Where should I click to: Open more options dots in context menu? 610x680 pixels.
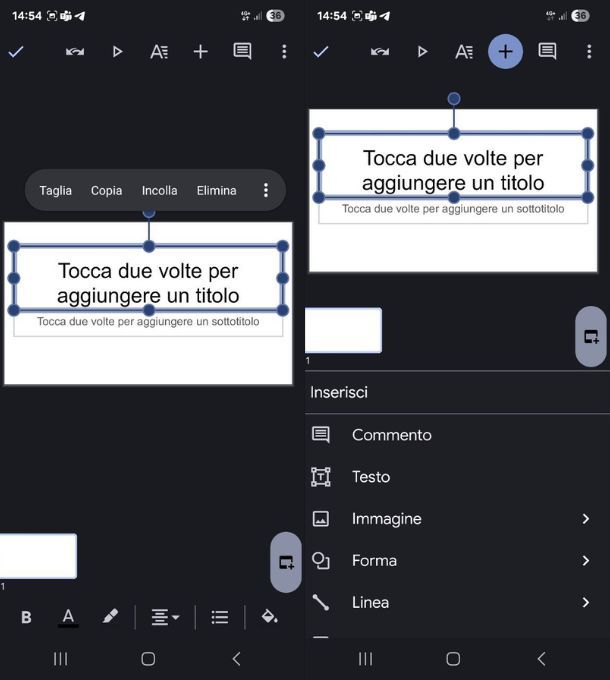266,190
